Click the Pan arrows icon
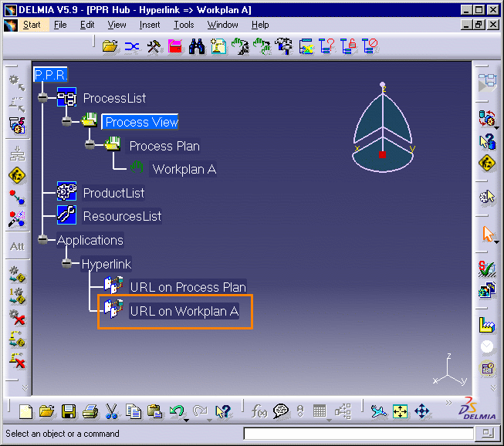This screenshot has width=504, height=446. (x=422, y=411)
